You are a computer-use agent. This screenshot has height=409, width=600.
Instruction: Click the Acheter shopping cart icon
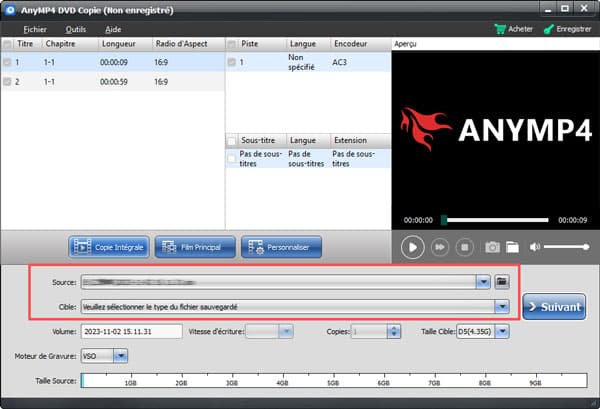[x=501, y=29]
